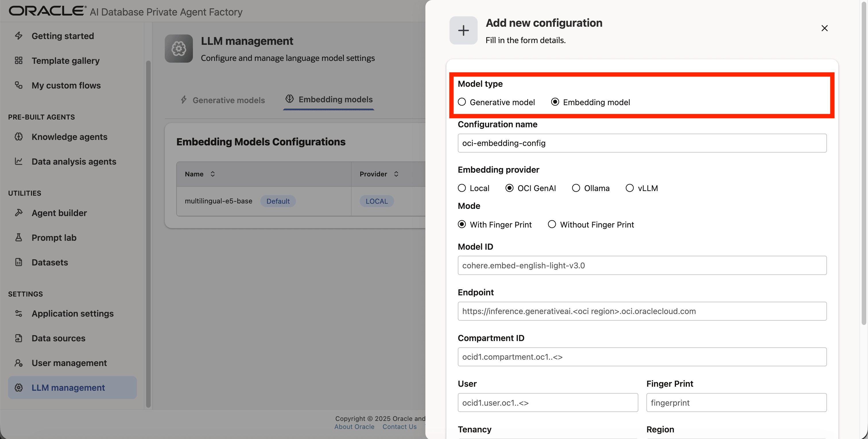Open Data analysis agents chart icon
The image size is (868, 439).
(19, 161)
